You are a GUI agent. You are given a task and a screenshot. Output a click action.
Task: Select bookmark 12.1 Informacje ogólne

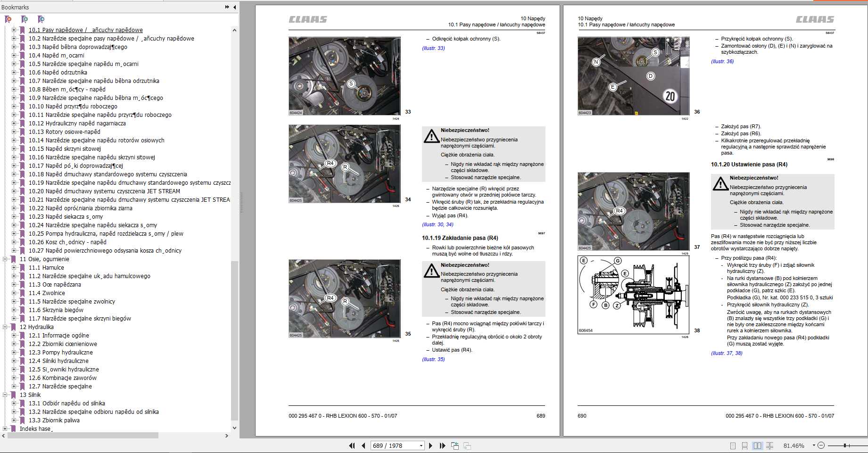point(58,335)
